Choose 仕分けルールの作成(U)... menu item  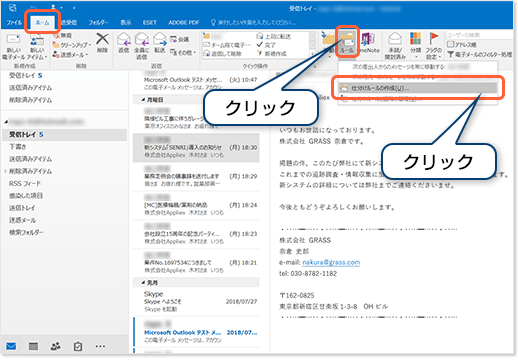click(x=418, y=88)
